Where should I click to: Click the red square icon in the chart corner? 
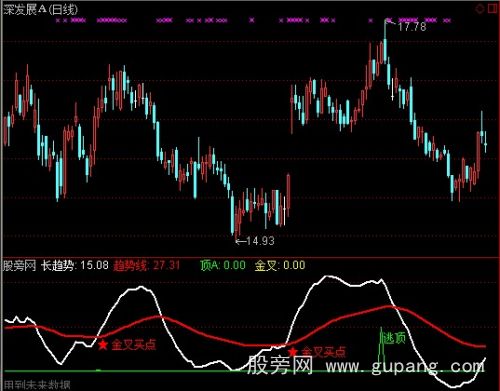[492, 8]
